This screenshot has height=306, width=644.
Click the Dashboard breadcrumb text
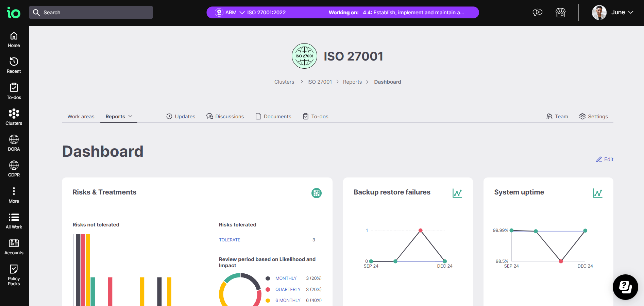pyautogui.click(x=388, y=82)
